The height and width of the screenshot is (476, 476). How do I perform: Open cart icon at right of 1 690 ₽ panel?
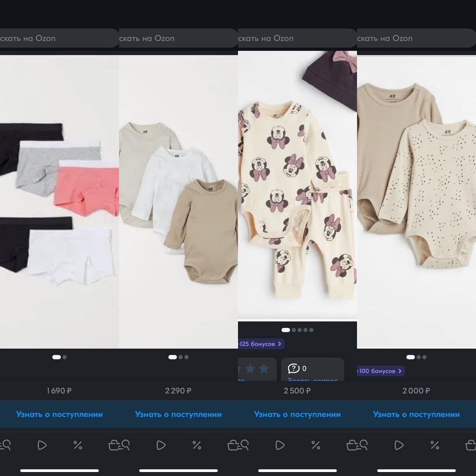click(x=114, y=445)
